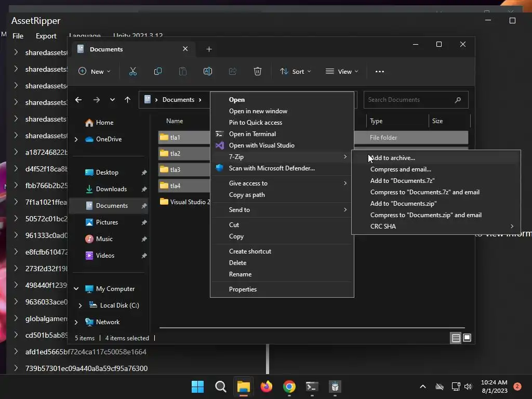Select Add to archive... in 7-Zip submenu
Screen dimensions: 532x399
[436, 158]
